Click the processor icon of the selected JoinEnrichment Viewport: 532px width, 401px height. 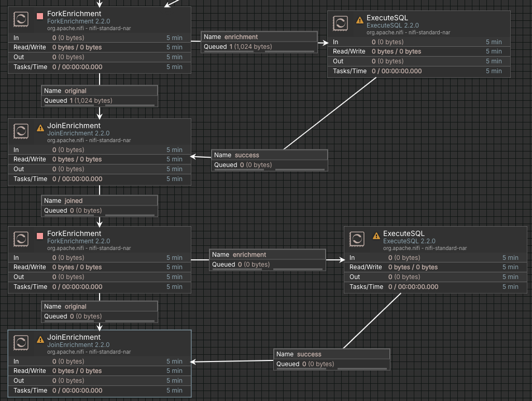pos(21,342)
